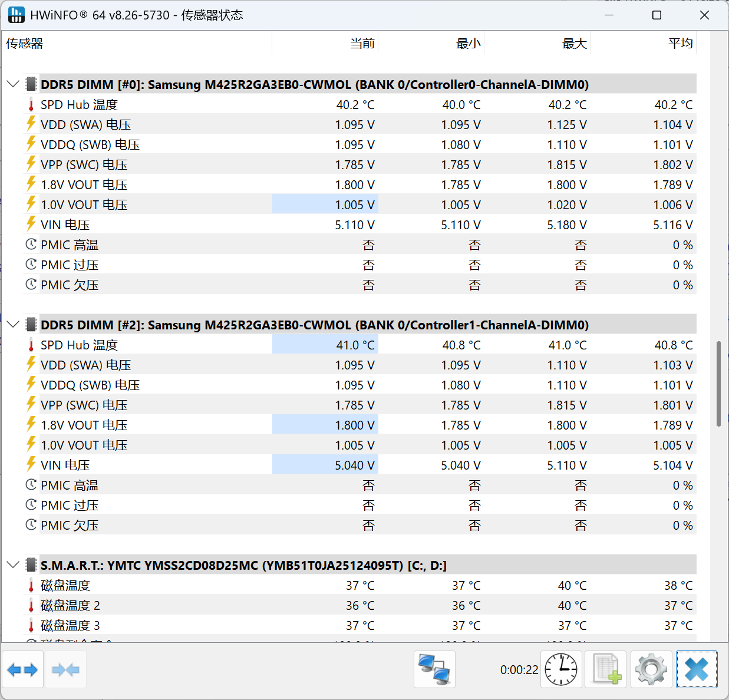
Task: Select the 磁盘温度 row label
Action: (65, 585)
